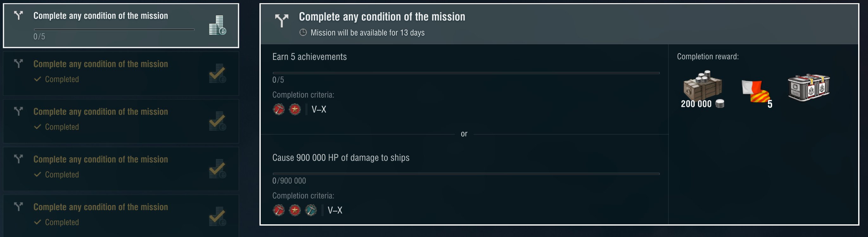Select the in-progress 0/5 mission card
Image resolution: width=868 pixels, height=237 pixels.
(x=121, y=26)
